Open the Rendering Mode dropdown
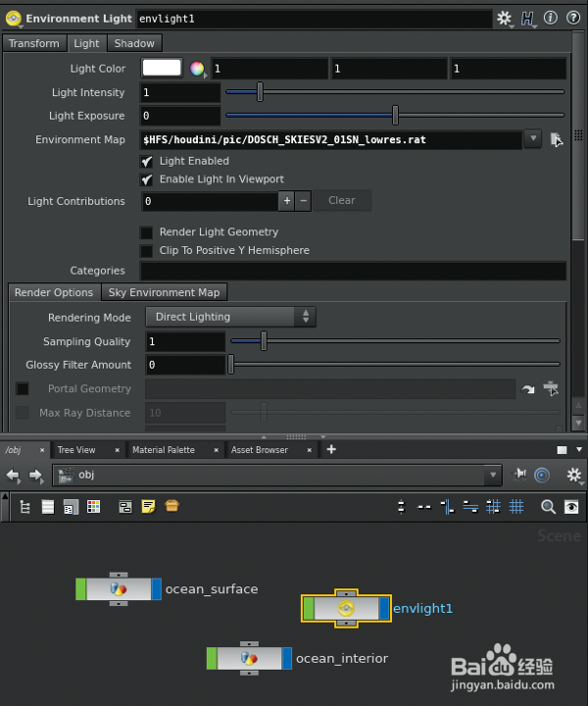The image size is (588, 706). click(x=230, y=317)
